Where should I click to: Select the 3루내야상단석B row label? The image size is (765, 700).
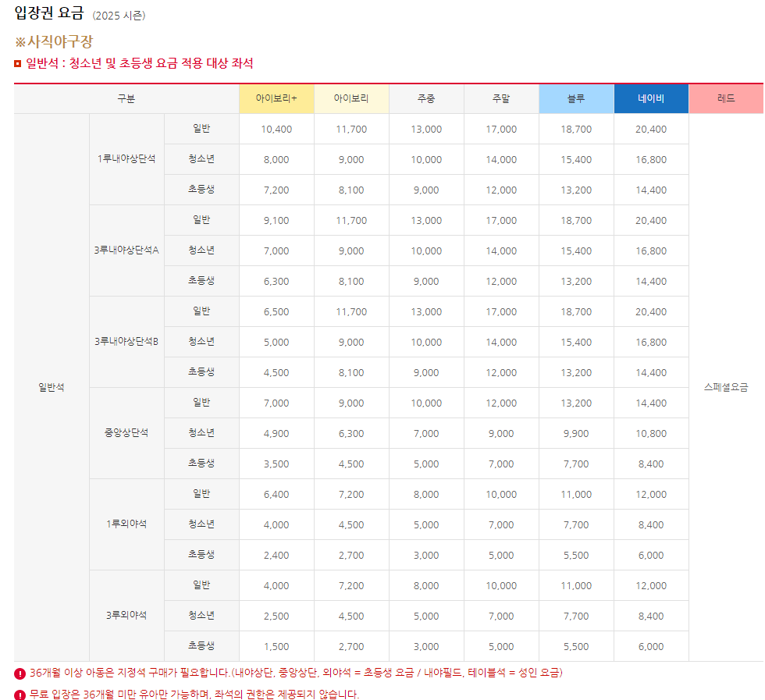[126, 342]
